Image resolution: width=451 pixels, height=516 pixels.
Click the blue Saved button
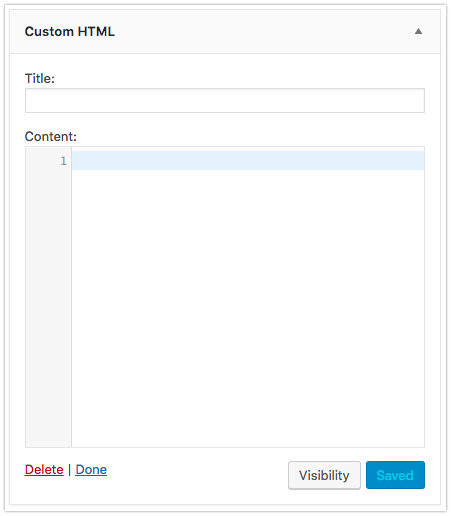[395, 475]
